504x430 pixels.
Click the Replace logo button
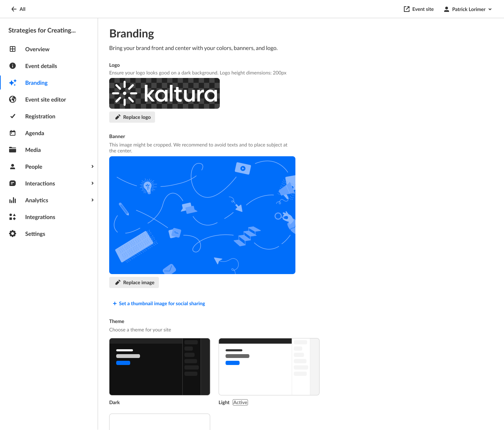point(132,117)
